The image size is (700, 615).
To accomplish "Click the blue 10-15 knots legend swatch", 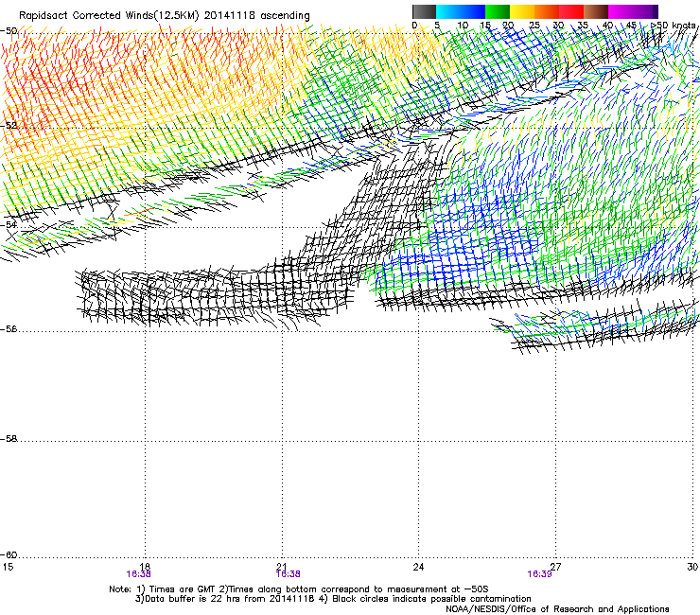I will tap(473, 11).
